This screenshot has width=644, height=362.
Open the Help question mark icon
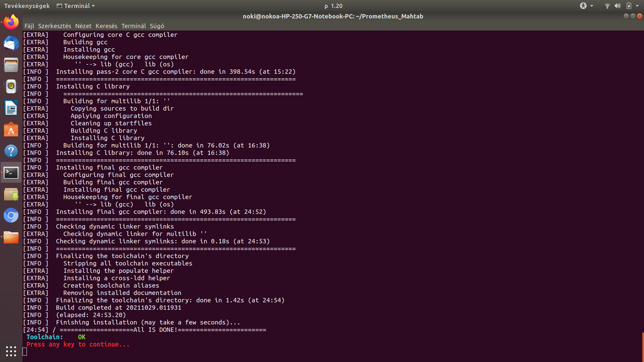point(11,151)
